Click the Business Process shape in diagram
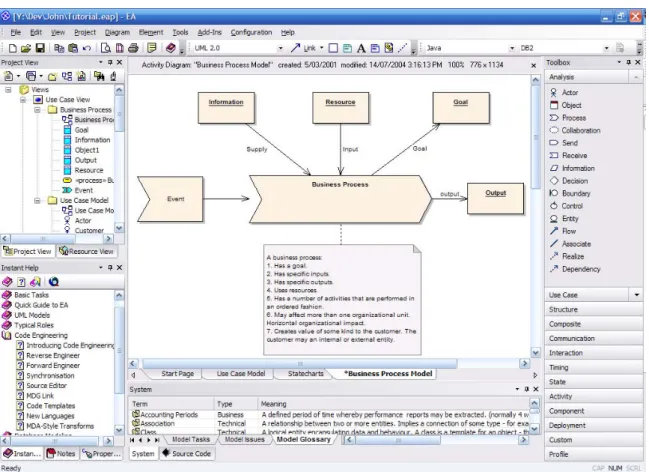This screenshot has width=649, height=472. click(340, 199)
